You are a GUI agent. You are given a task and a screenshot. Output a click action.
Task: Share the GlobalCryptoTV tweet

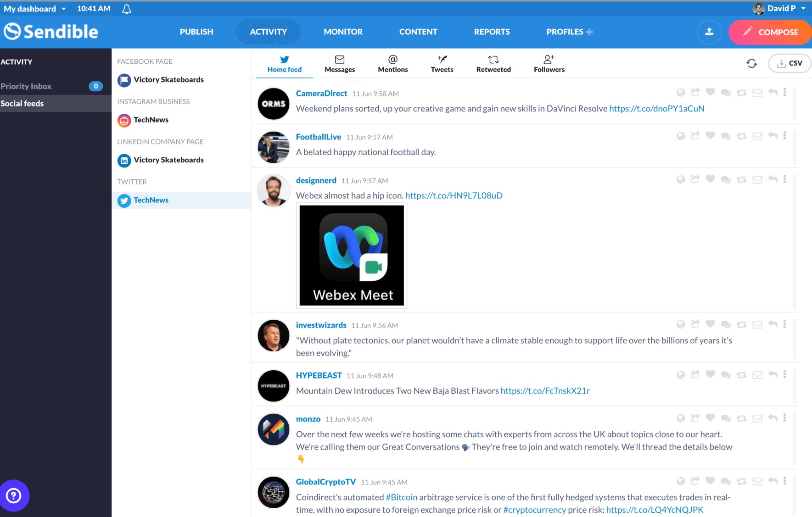pyautogui.click(x=695, y=481)
